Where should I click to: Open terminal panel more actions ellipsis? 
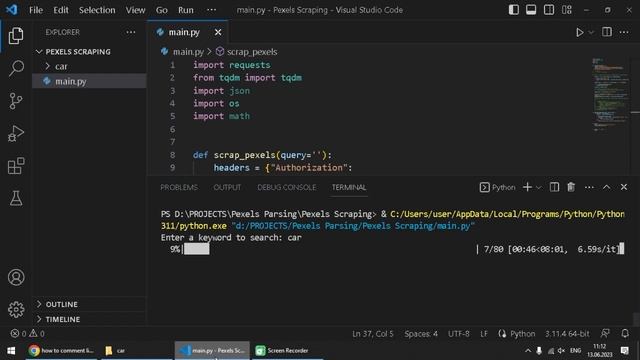(589, 187)
